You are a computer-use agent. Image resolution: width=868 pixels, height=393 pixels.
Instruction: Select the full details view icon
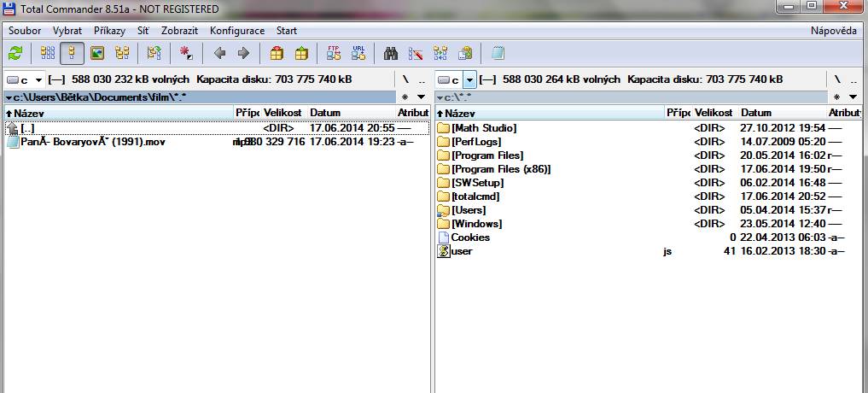point(73,53)
